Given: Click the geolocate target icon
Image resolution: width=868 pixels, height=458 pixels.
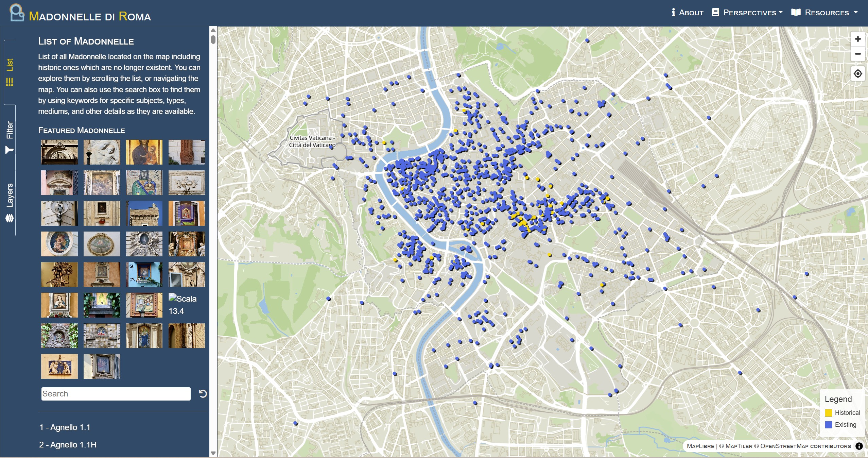Looking at the screenshot, I should (857, 73).
